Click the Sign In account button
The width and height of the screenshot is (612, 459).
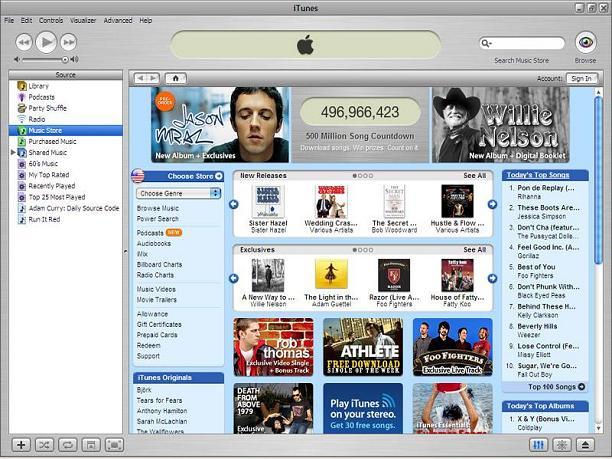[581, 78]
